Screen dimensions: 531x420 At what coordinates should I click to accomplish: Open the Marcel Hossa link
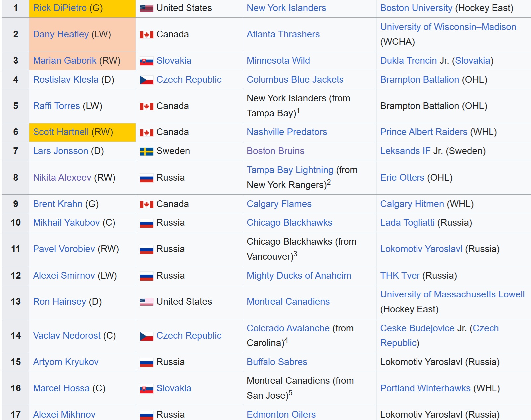pyautogui.click(x=61, y=388)
